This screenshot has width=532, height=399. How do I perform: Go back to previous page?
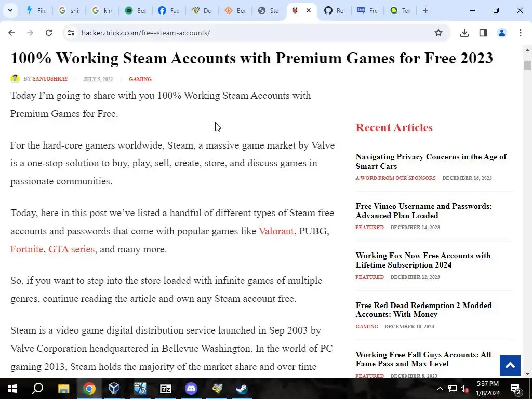(x=11, y=33)
